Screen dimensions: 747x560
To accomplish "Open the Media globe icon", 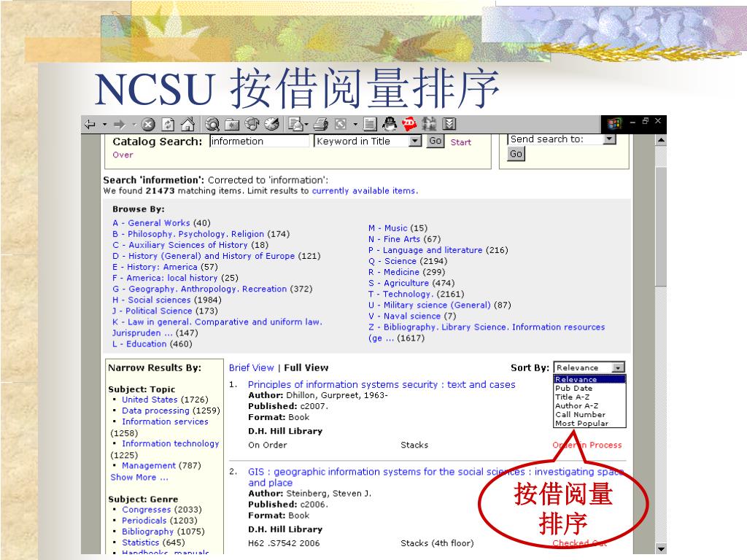I will pos(252,124).
